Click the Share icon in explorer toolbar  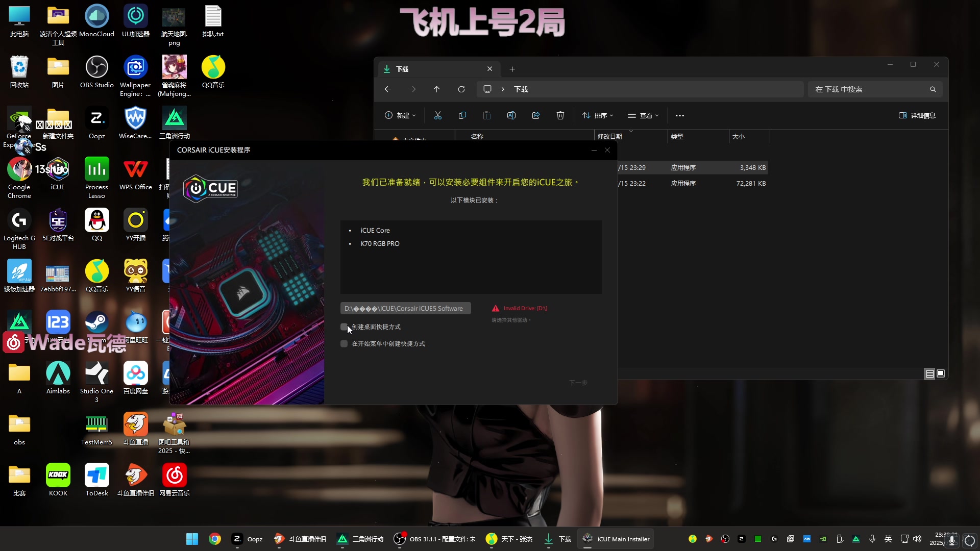pos(536,116)
